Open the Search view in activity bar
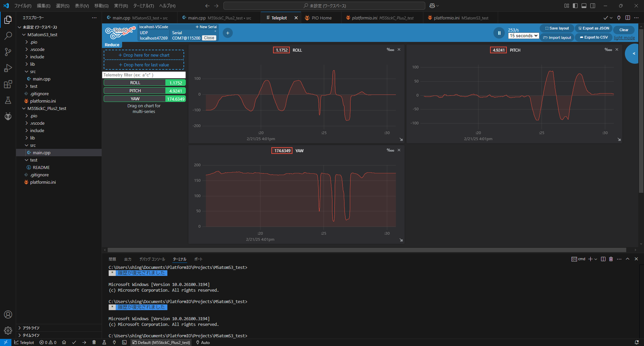Screen dimensions: 644x346 8,36
